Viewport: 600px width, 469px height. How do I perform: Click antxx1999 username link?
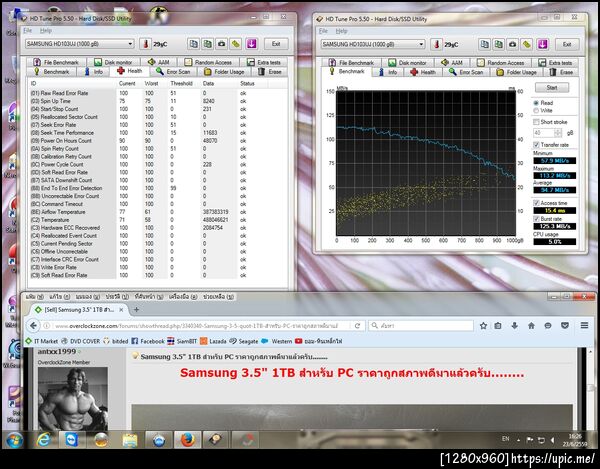(57, 351)
